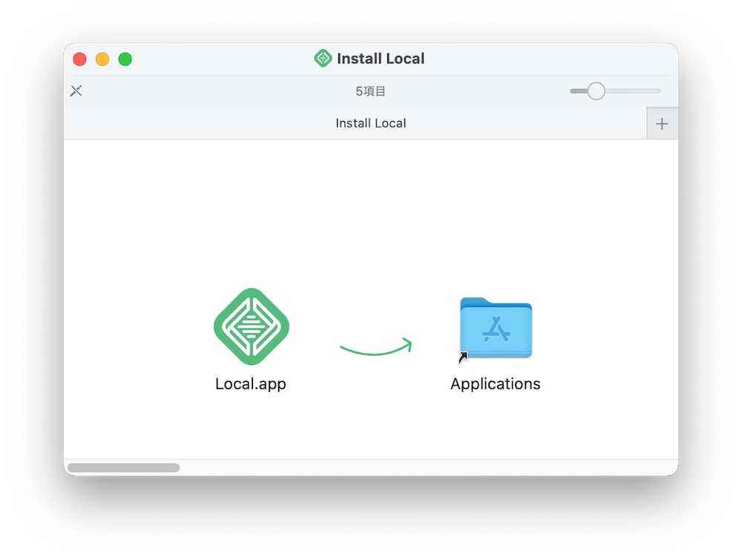Adjust the icon size slider knob
The height and width of the screenshot is (560, 742).
tap(597, 90)
